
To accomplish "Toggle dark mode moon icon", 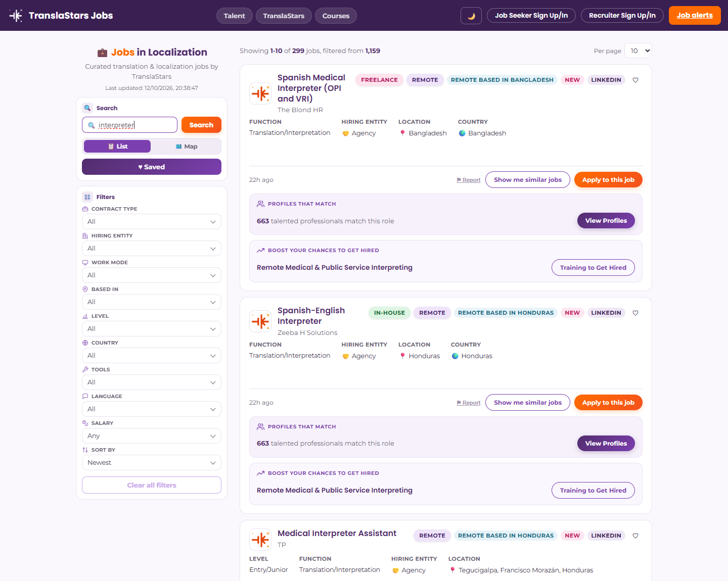I will (x=471, y=16).
